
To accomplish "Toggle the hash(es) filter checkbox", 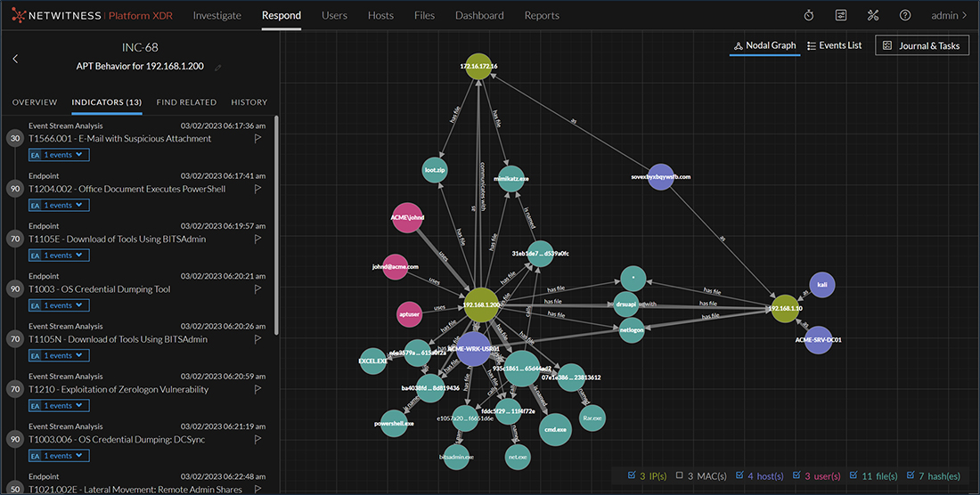I will click(x=910, y=475).
